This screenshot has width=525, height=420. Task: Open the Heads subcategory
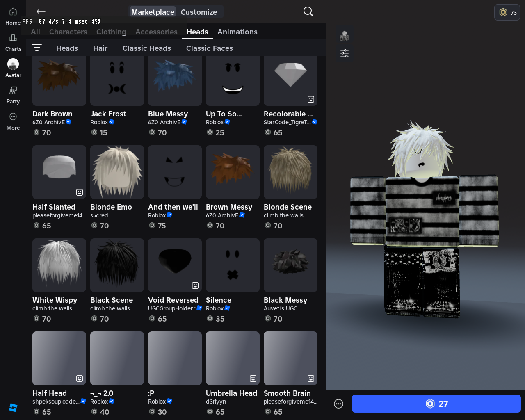(x=67, y=48)
